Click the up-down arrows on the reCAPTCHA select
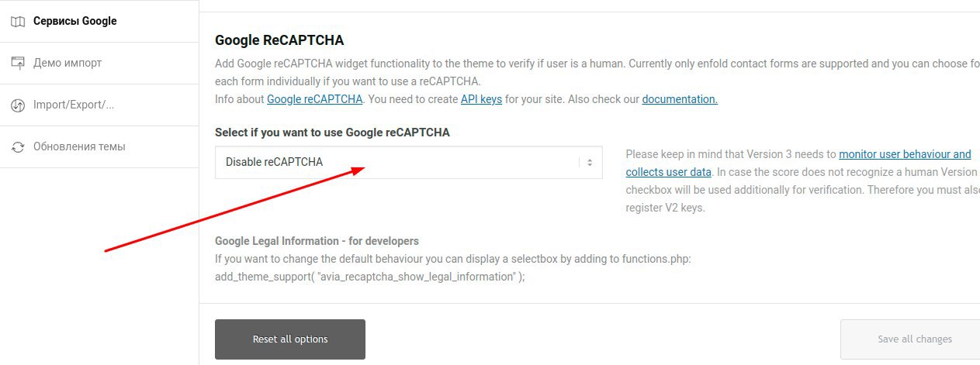This screenshot has width=980, height=365. [590, 163]
